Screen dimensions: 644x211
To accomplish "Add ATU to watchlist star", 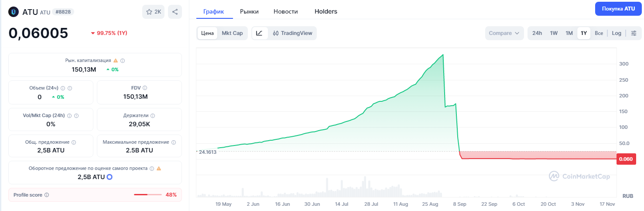I will pos(153,12).
